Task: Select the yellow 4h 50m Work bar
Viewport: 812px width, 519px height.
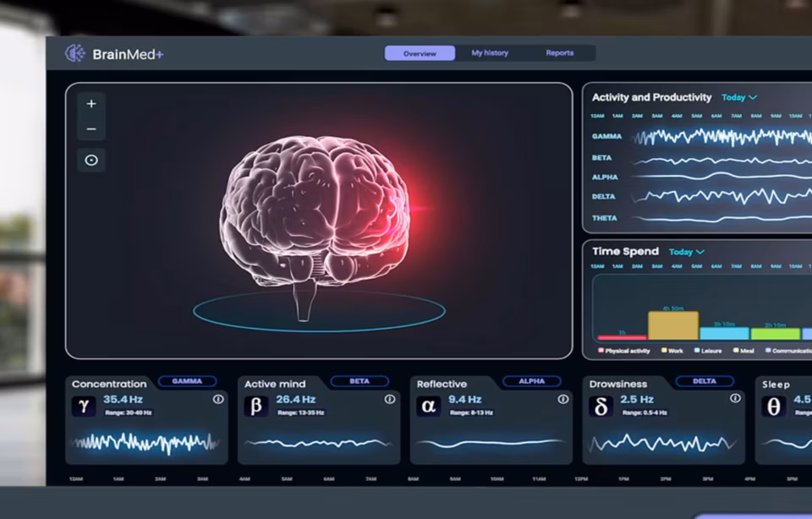Action: [673, 325]
